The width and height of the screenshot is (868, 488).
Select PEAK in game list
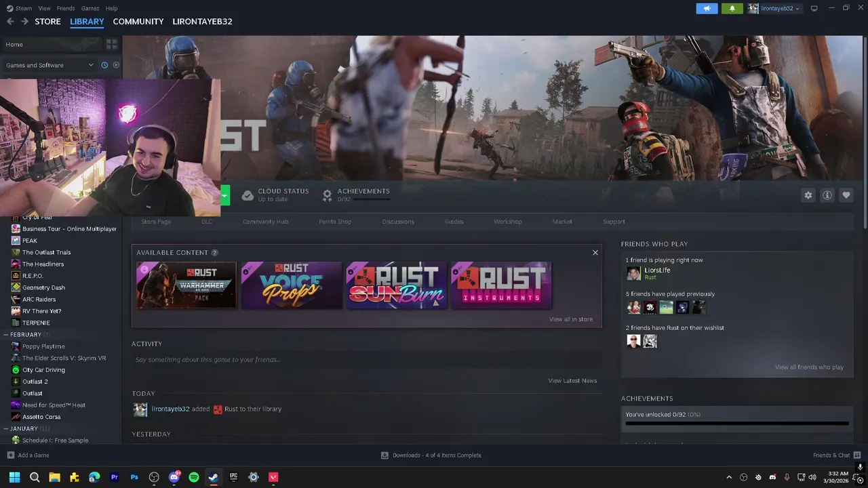click(x=30, y=241)
